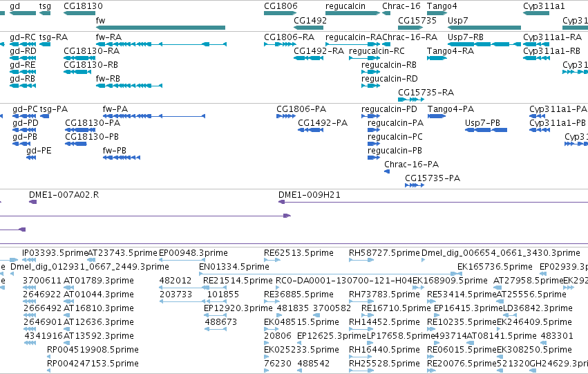588x374 pixels.
Task: Click protein regucalcin-PD label
Action: pos(389,109)
